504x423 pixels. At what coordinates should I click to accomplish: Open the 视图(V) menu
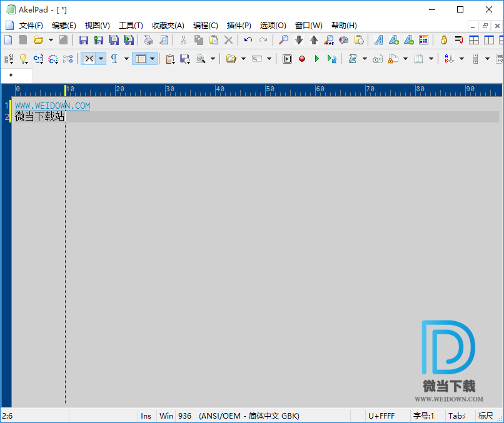point(98,26)
